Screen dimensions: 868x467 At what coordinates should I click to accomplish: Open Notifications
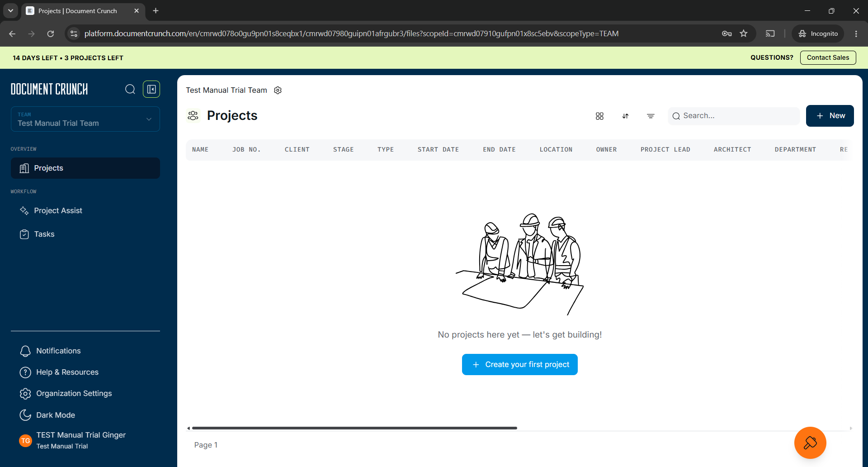[50, 351]
